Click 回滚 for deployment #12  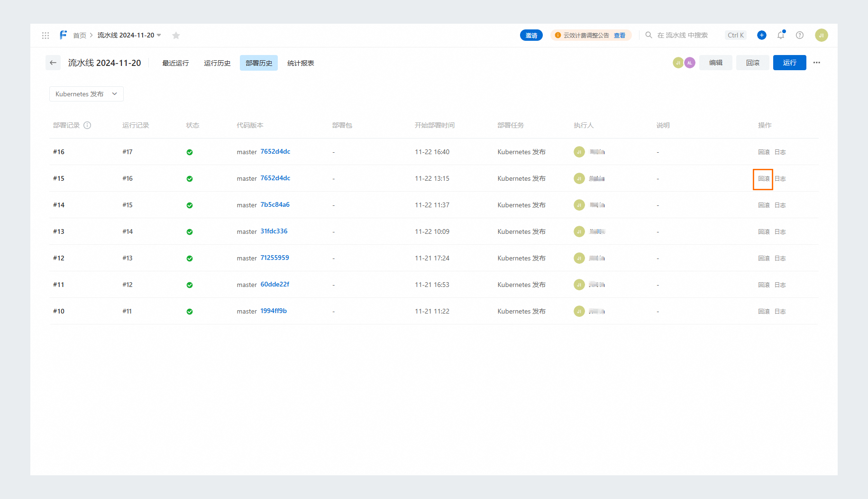[764, 259]
